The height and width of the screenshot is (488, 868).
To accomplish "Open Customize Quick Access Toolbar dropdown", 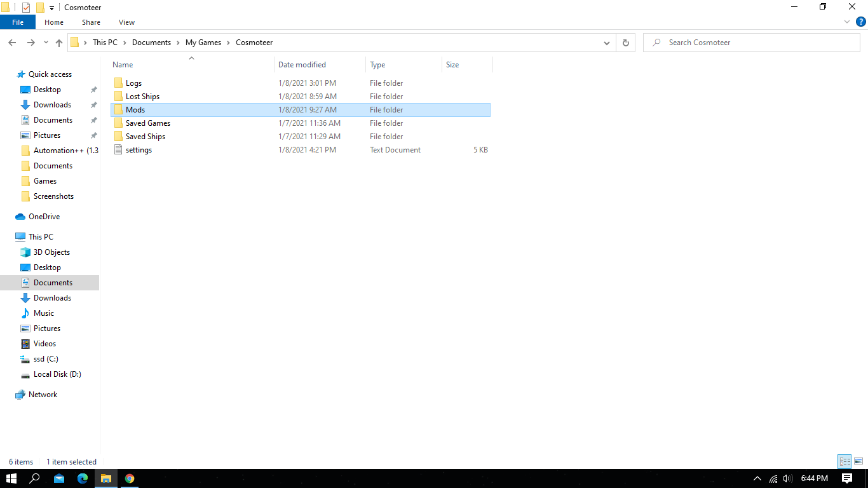I will pyautogui.click(x=51, y=8).
